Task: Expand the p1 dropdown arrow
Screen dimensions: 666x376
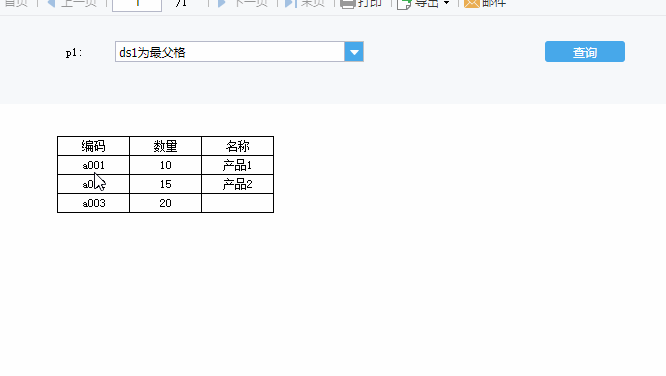Action: (x=354, y=52)
